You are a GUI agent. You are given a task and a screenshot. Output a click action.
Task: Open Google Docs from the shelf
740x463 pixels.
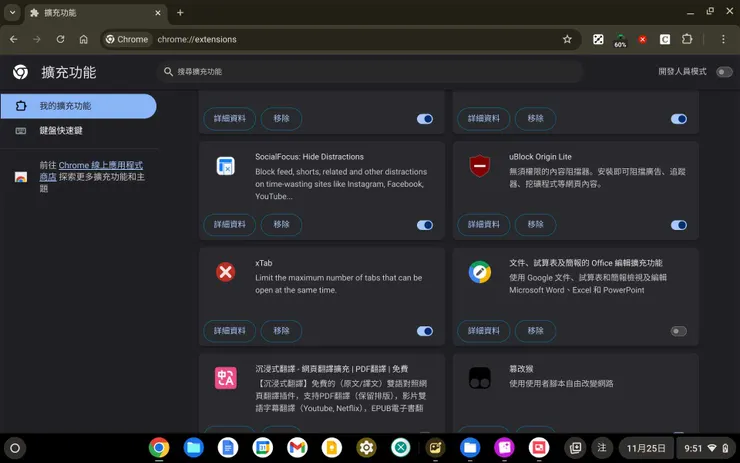click(228, 447)
